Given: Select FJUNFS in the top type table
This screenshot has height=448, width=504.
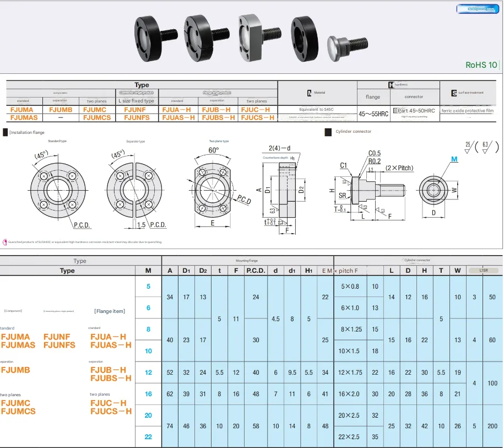Looking at the screenshot, I should (136, 117).
